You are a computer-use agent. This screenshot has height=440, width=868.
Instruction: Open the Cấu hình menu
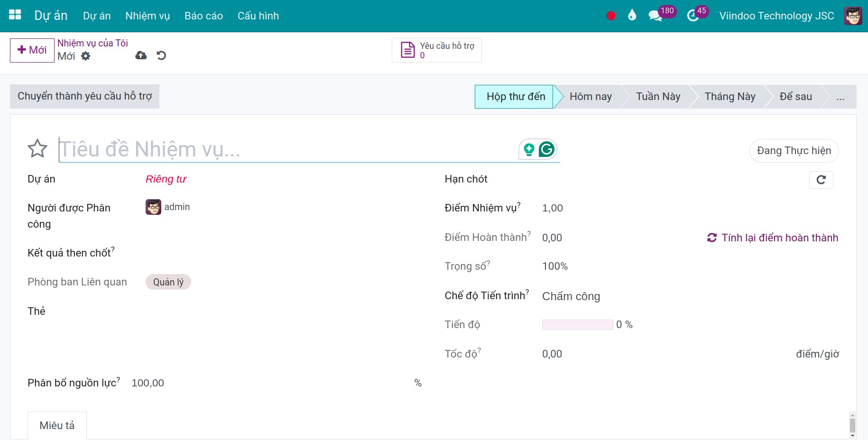258,16
